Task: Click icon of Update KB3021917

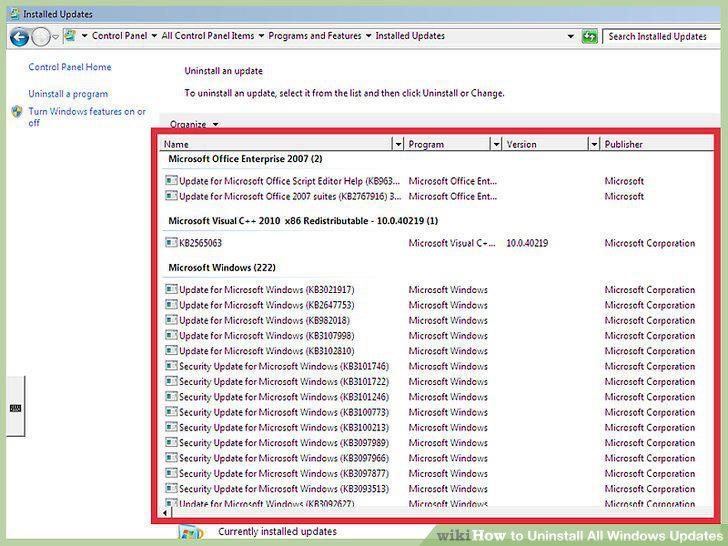Action: pos(171,289)
